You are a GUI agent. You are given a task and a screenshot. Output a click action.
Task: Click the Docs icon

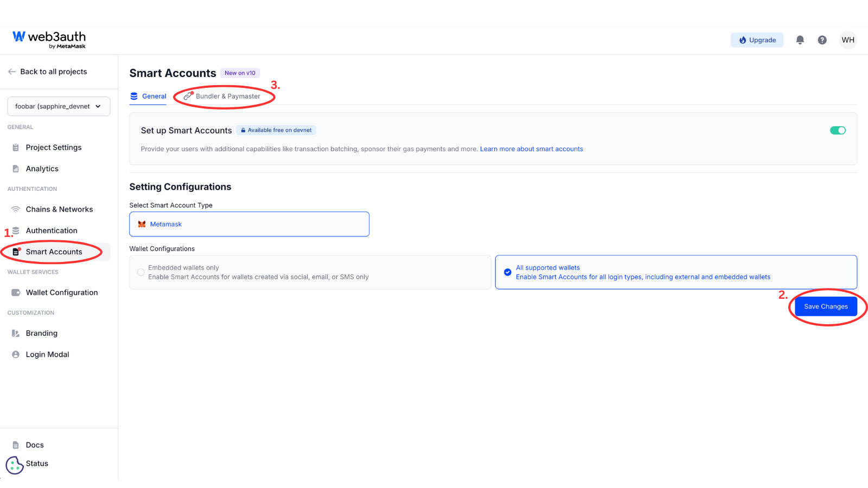point(16,445)
